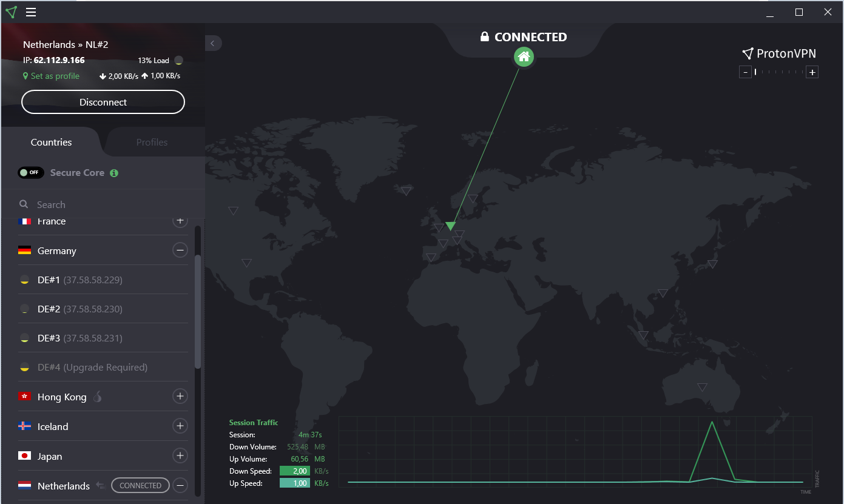Viewport: 844px width, 504px height.
Task: Click the map zoom out minus button
Action: (745, 72)
